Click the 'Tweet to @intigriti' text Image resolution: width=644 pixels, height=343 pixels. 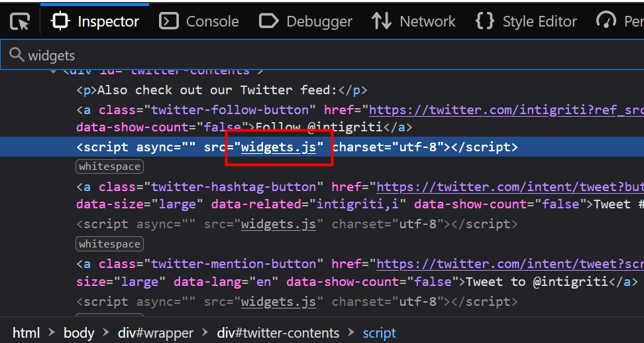[537, 282]
